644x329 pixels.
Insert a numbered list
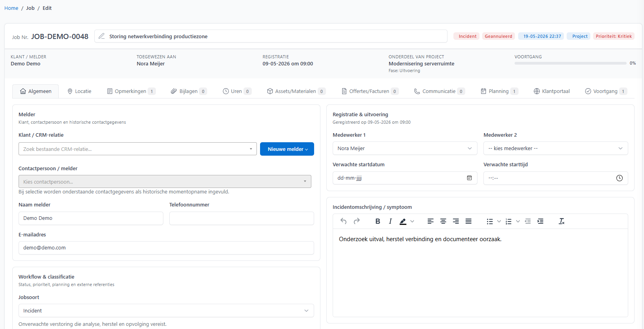[509, 221]
